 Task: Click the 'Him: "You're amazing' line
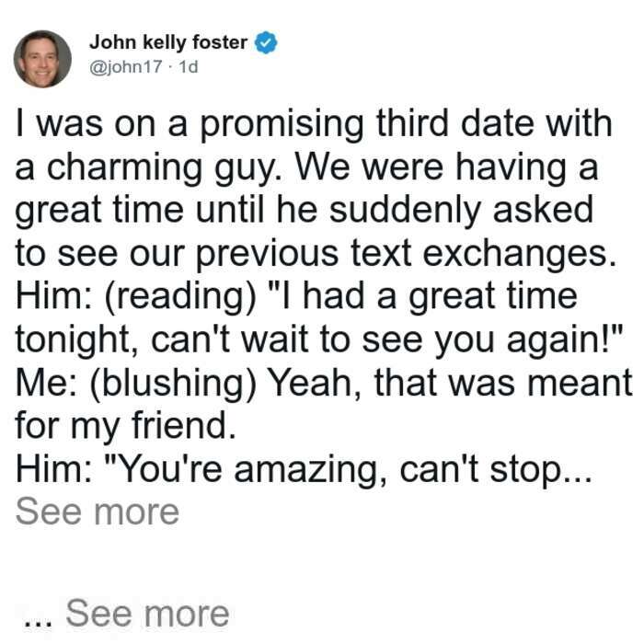(304, 470)
